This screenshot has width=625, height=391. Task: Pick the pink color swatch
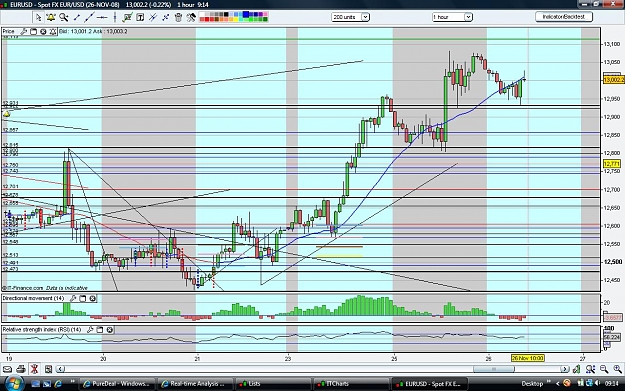265,14
